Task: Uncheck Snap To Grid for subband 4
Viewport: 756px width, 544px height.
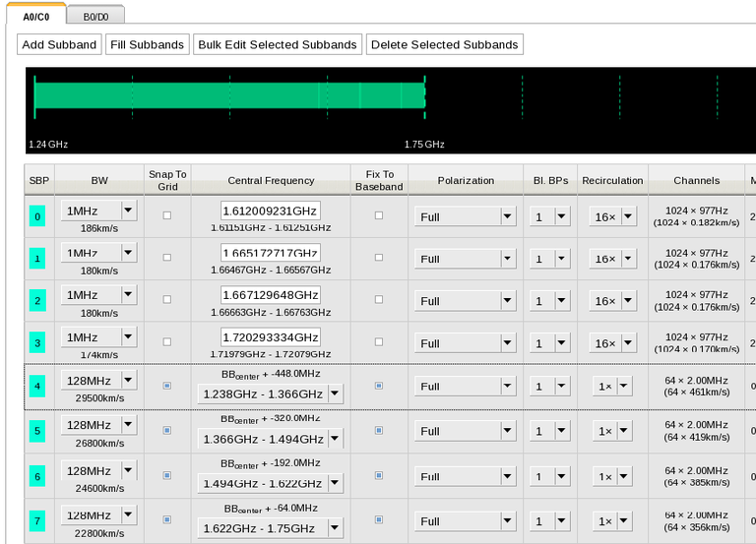Action: coord(166,387)
